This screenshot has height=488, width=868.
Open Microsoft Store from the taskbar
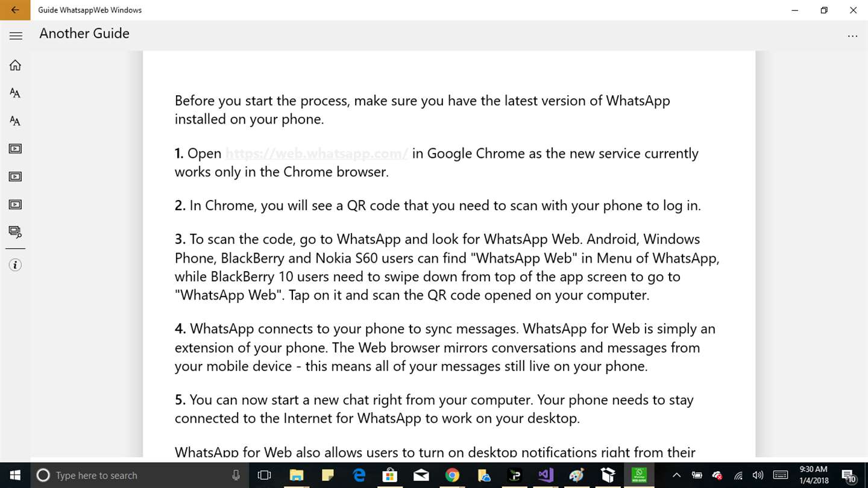(x=390, y=475)
